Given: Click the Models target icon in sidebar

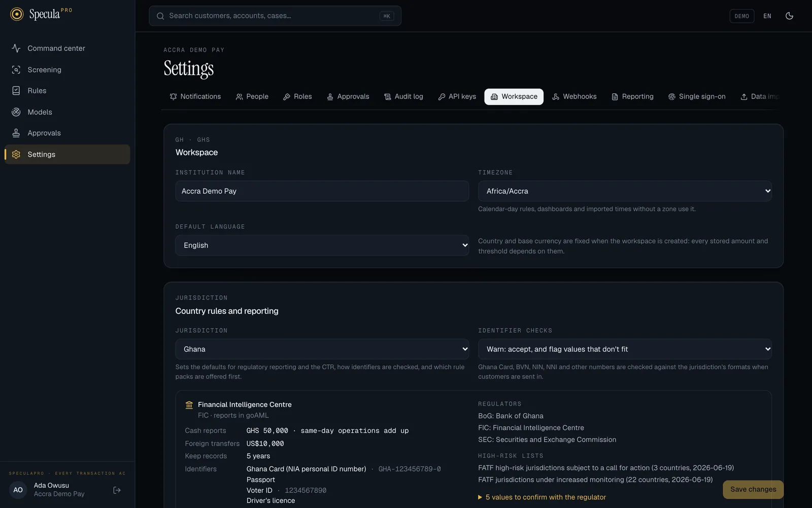Looking at the screenshot, I should [16, 112].
